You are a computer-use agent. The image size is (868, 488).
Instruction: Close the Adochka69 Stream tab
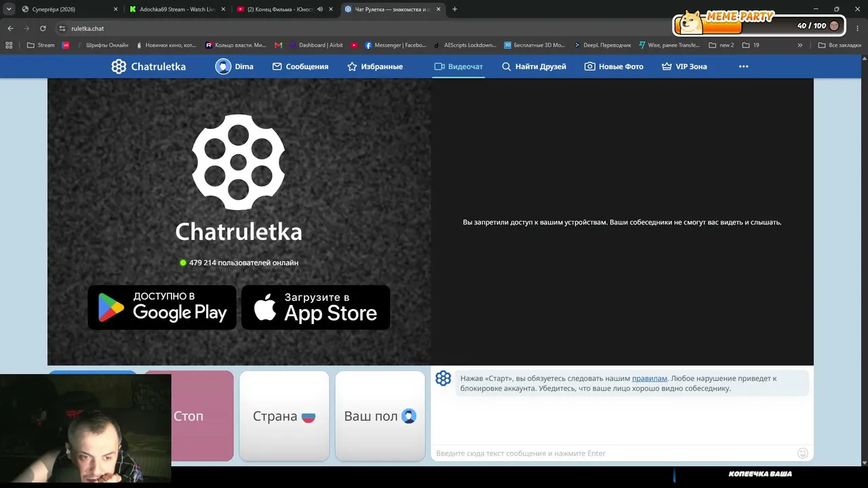(224, 9)
